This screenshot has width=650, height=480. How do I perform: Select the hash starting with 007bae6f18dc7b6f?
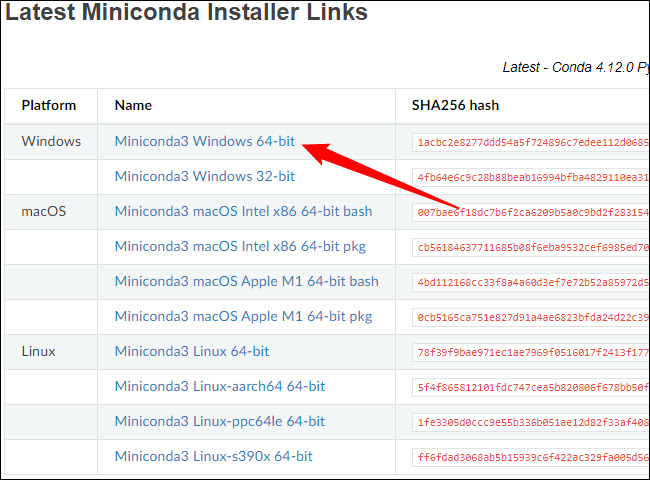point(533,213)
